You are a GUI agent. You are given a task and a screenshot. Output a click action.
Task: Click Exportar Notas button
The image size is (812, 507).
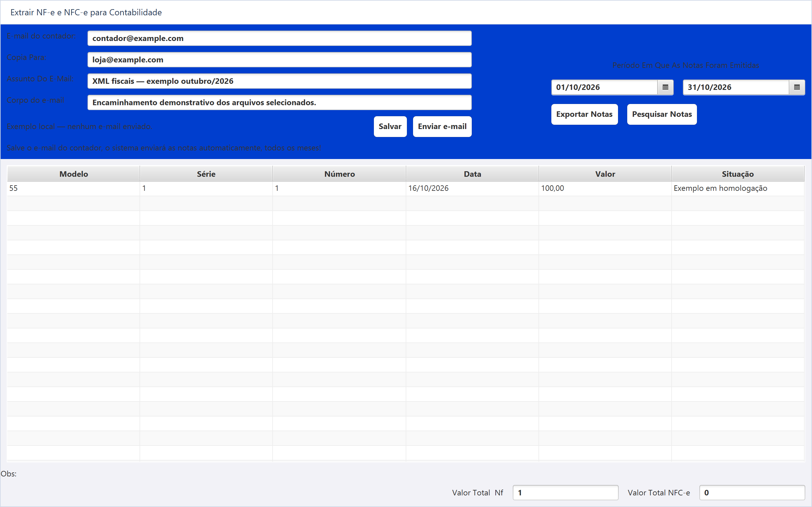[584, 114]
